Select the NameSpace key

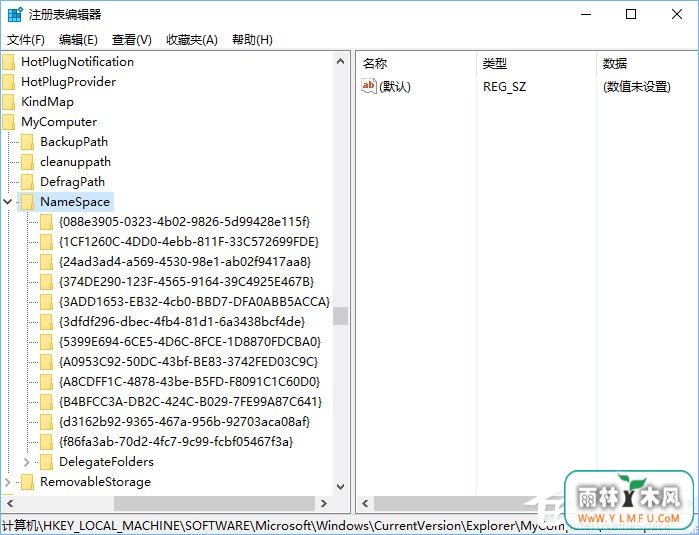[x=75, y=202]
